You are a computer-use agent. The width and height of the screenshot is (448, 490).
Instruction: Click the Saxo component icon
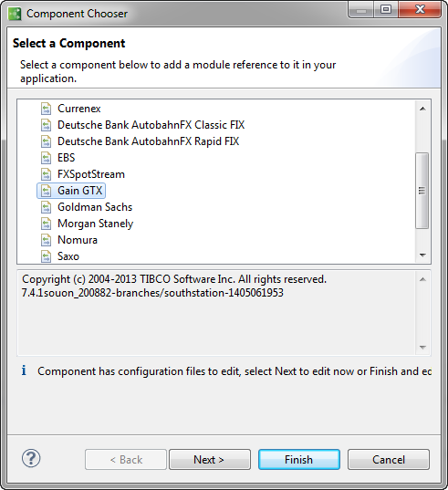point(47,256)
